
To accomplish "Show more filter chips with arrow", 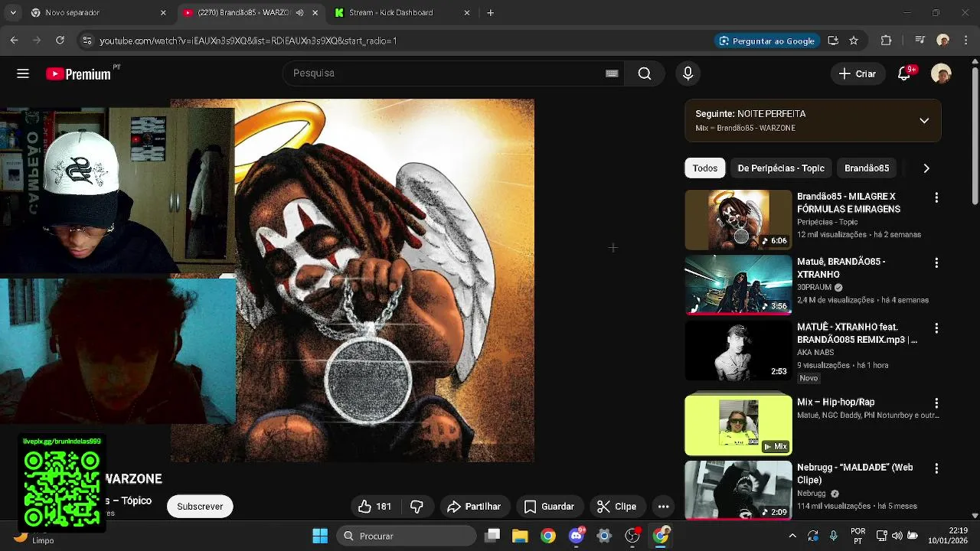I will (x=926, y=168).
